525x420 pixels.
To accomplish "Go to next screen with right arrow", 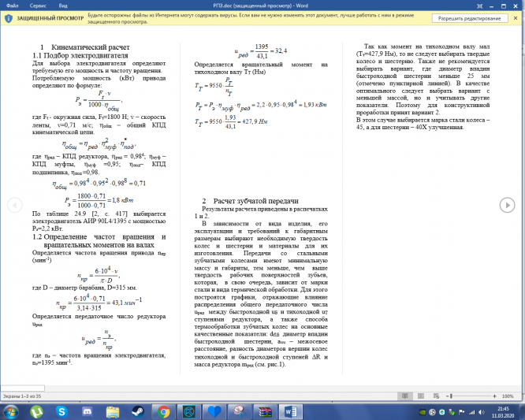I will (507, 205).
